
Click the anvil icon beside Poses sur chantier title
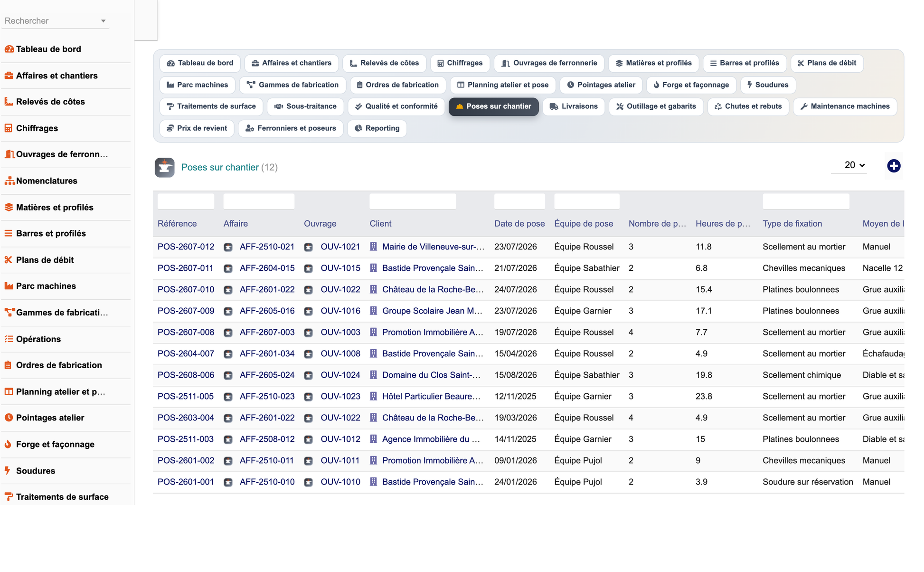(x=164, y=167)
